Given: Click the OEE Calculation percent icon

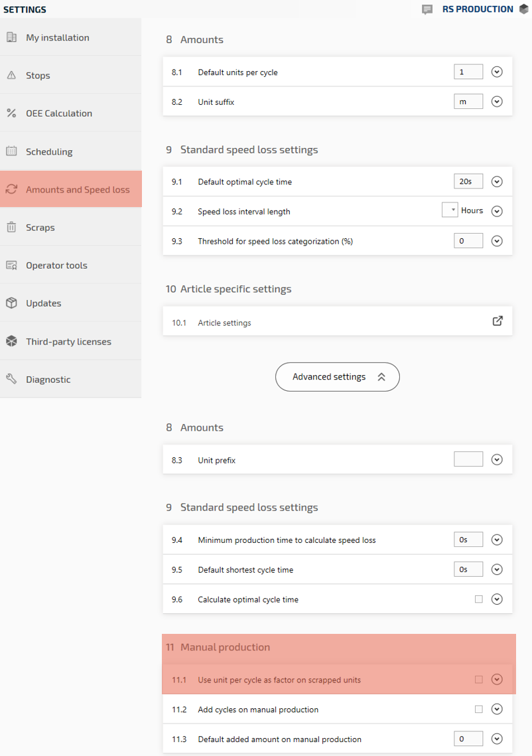Looking at the screenshot, I should tap(11, 113).
